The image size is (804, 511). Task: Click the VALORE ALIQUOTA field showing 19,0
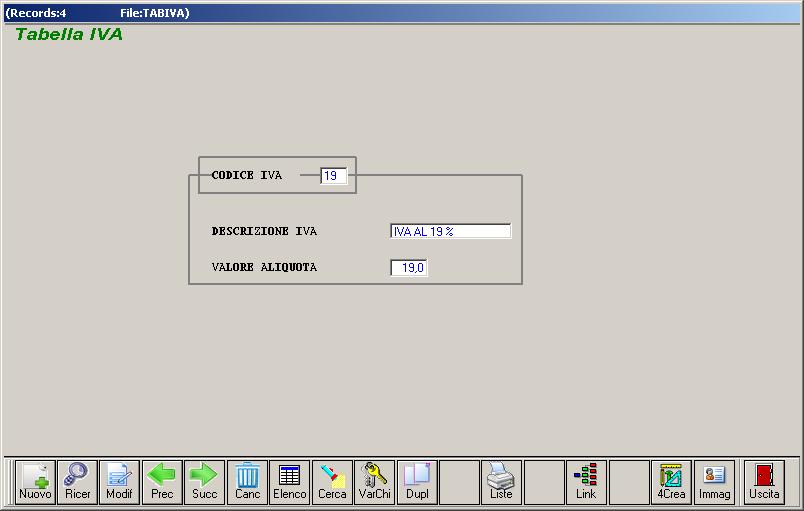[409, 268]
